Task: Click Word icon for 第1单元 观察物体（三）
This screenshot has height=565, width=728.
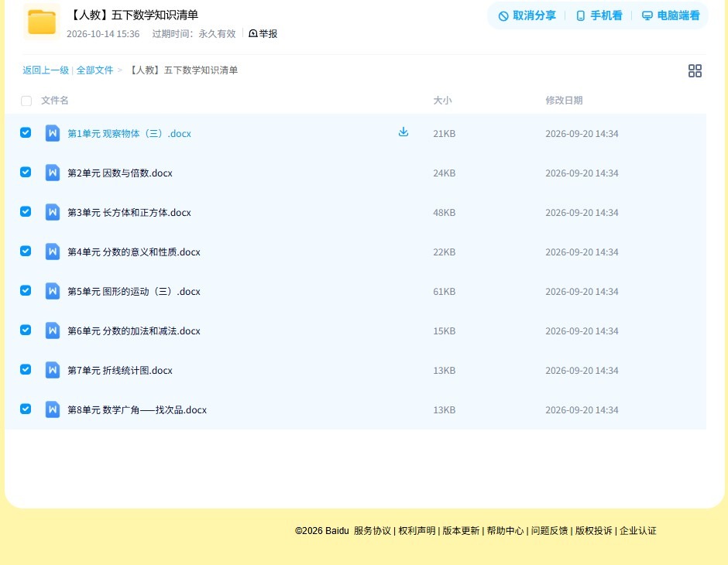Action: point(53,133)
